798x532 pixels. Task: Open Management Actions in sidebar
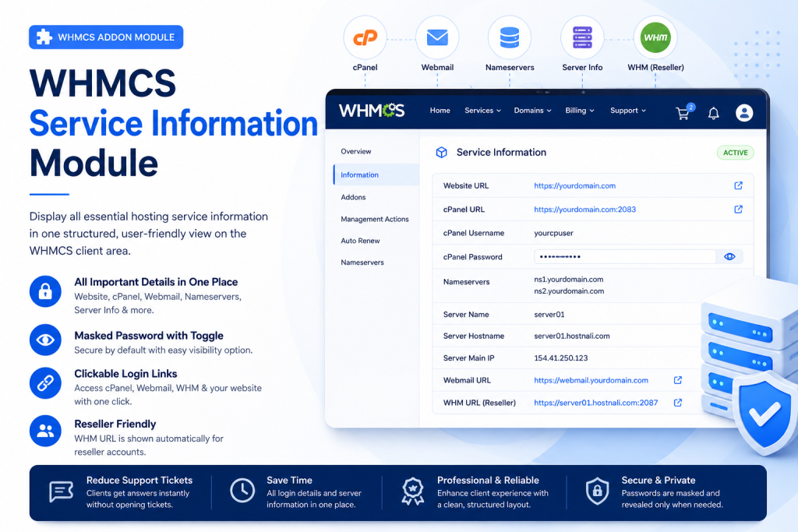click(375, 219)
